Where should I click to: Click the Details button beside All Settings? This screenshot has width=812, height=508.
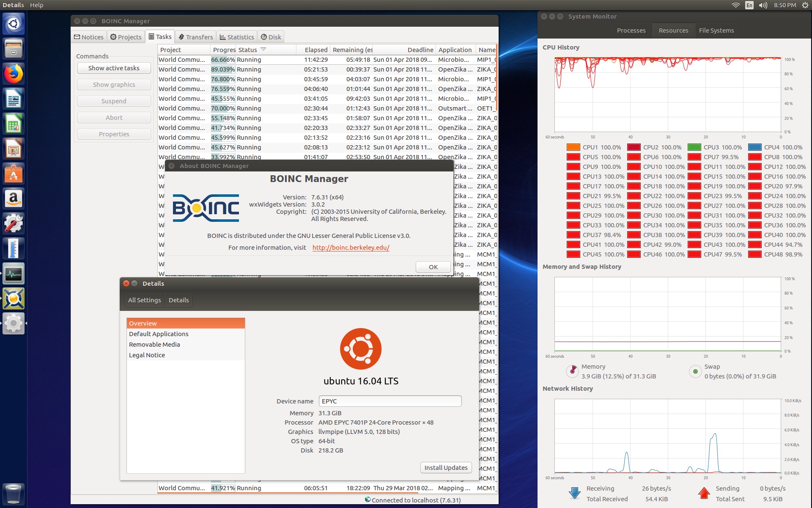(x=178, y=300)
